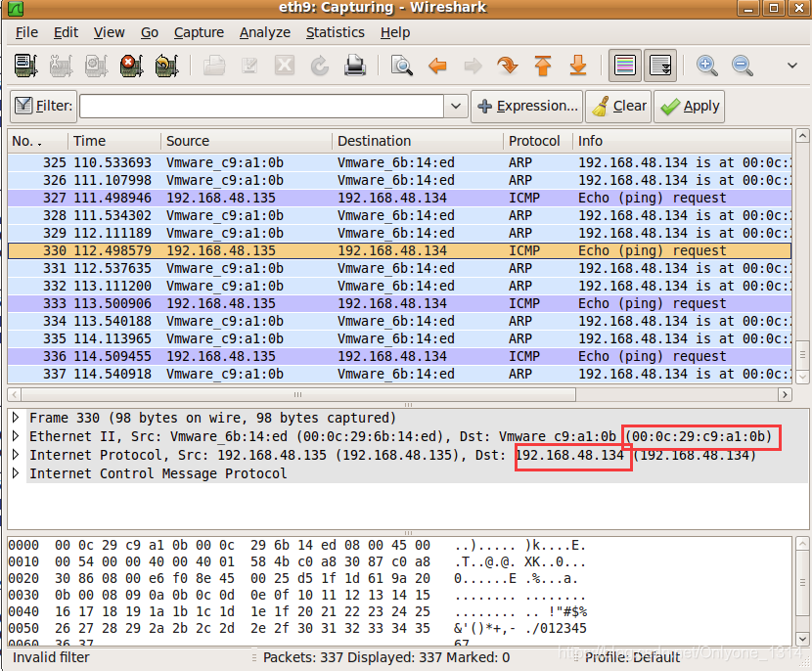
Task: Show more toolbar items chevron
Action: pyautogui.click(x=791, y=66)
